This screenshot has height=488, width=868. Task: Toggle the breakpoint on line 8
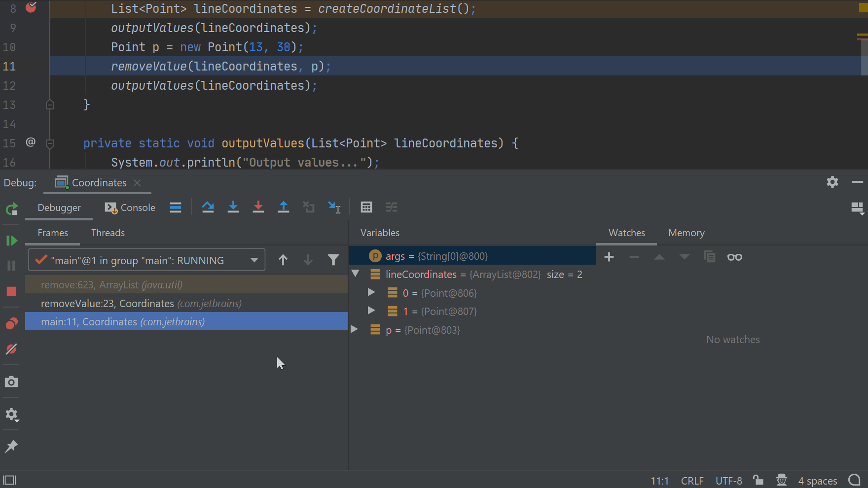point(31,8)
